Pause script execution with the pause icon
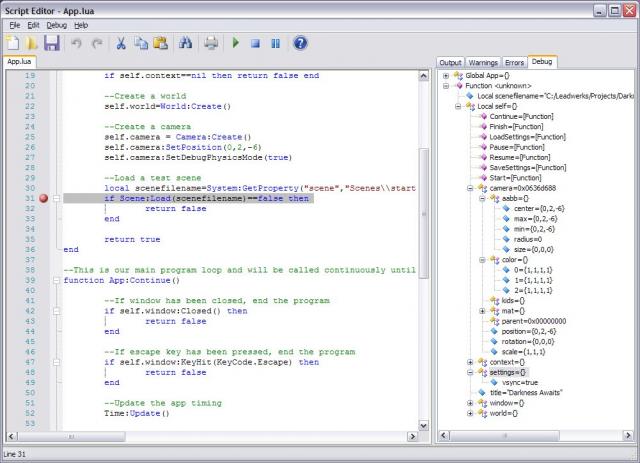640x463 pixels. click(275, 43)
